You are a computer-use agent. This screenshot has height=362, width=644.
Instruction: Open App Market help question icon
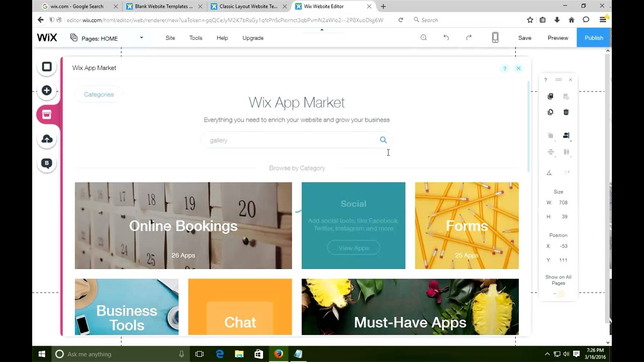click(505, 68)
